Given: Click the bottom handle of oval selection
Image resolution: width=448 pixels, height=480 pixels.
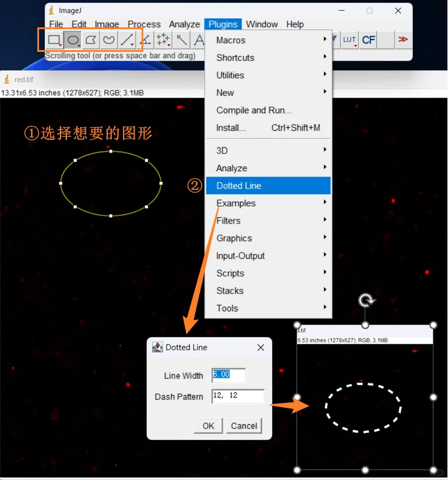Looking at the screenshot, I should tap(111, 216).
